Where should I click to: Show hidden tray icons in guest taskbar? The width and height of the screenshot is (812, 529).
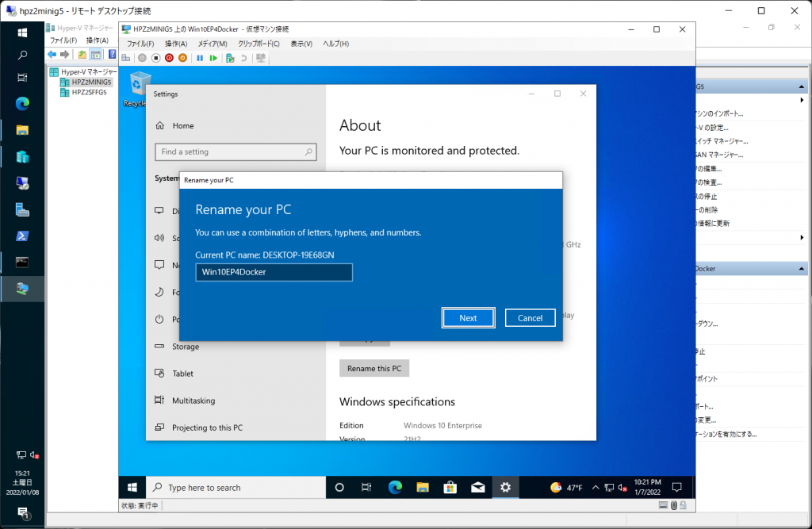pyautogui.click(x=596, y=488)
